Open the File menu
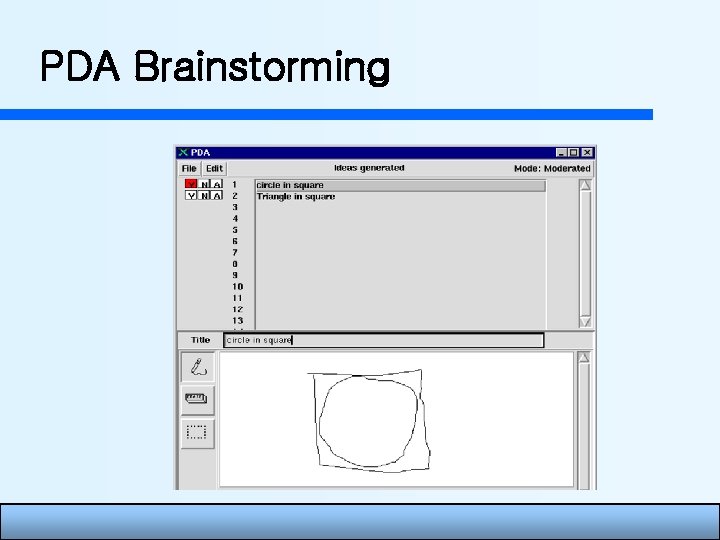 tap(189, 169)
